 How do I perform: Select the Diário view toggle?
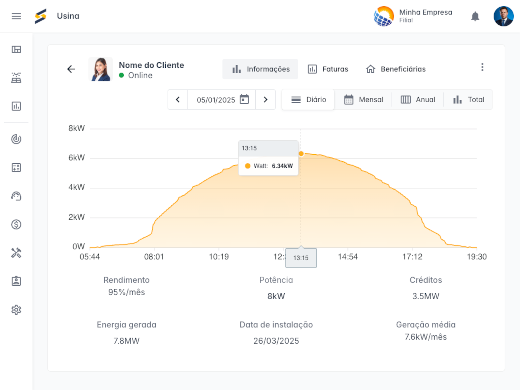point(308,100)
